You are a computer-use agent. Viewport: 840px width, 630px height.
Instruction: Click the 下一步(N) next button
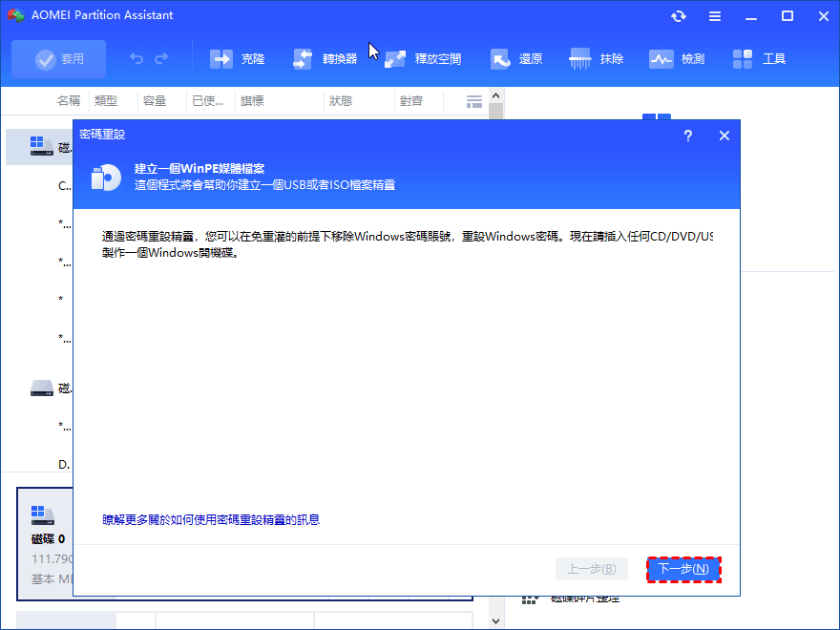point(683,569)
